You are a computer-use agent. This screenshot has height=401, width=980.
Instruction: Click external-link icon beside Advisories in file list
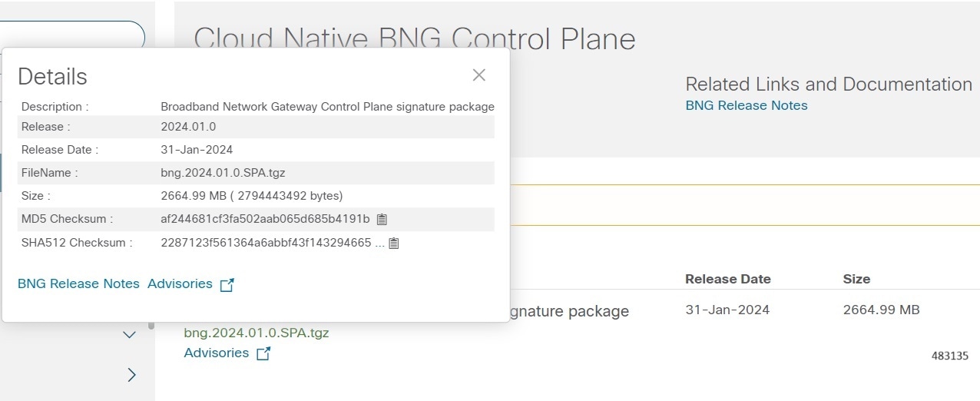[263, 353]
